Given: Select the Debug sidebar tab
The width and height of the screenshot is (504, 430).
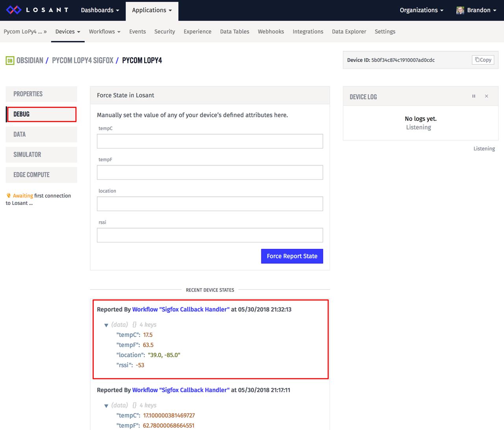Looking at the screenshot, I should click(x=41, y=114).
